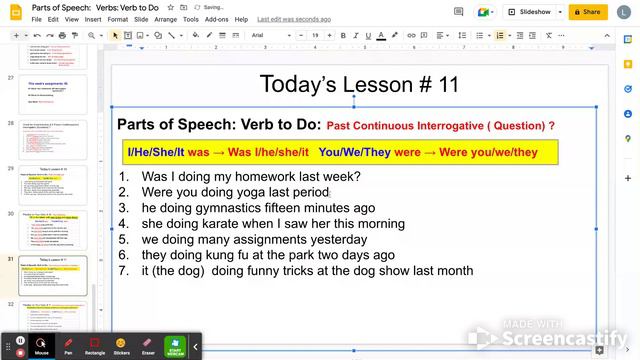This screenshot has height=360, width=640.
Task: Select the Screencastify Eraser tool
Action: pos(148,347)
